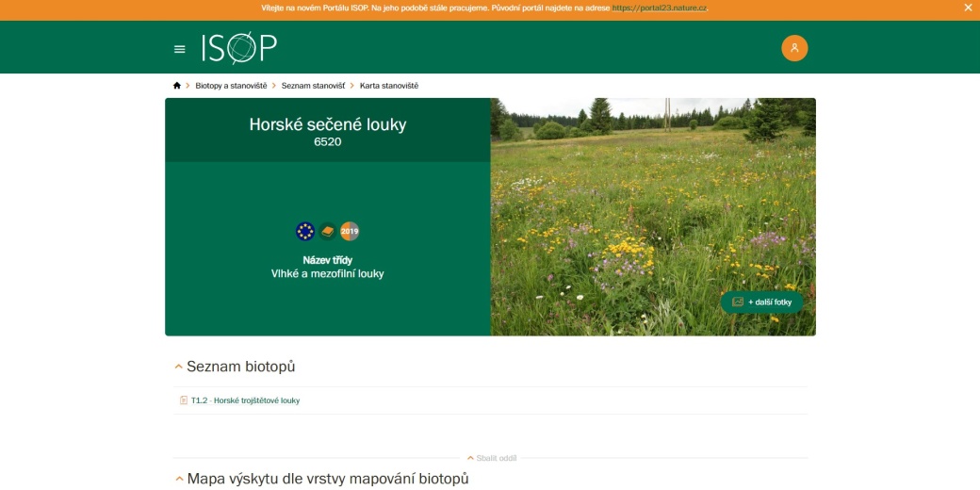
Task: Collapse the Mapa výskytu section
Action: (x=178, y=480)
